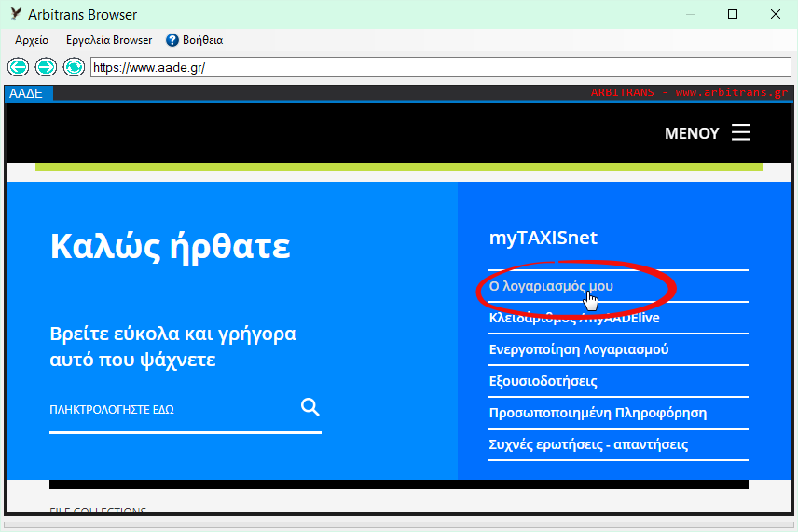Click the Refresh page icon
The image size is (798, 532).
[74, 67]
